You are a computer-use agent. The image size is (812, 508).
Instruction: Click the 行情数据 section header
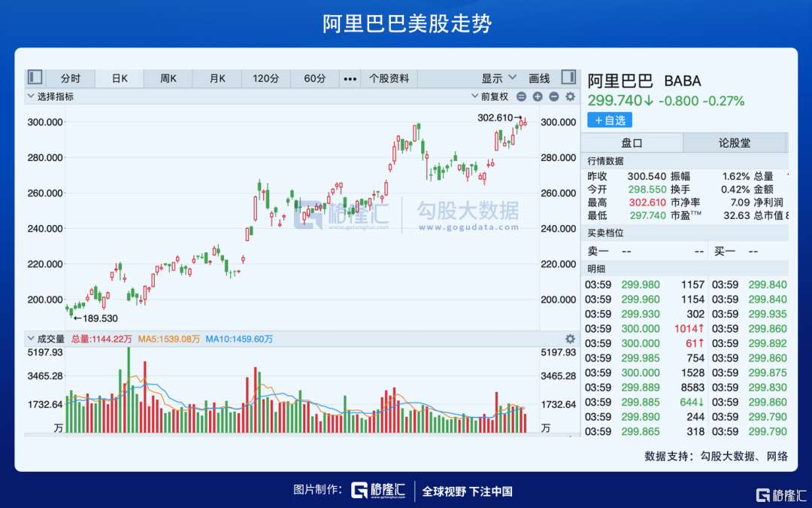pyautogui.click(x=605, y=161)
